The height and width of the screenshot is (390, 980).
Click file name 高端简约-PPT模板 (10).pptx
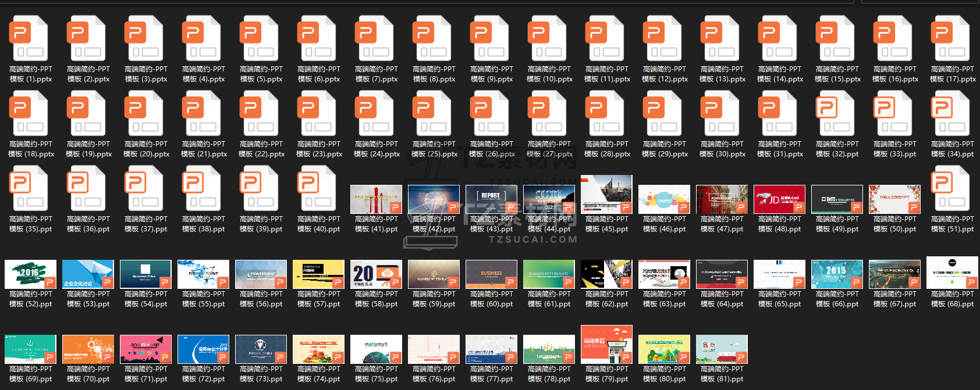(x=549, y=74)
